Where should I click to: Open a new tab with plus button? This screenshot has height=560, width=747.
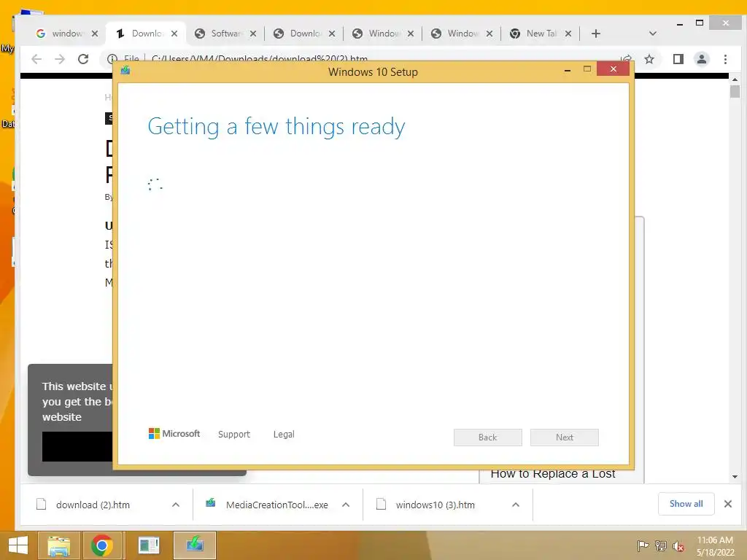[x=595, y=34]
